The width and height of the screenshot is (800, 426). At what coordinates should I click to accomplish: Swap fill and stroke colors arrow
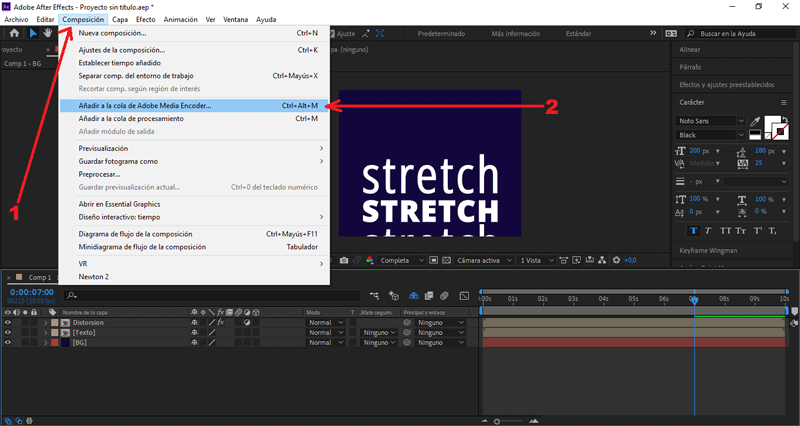784,120
